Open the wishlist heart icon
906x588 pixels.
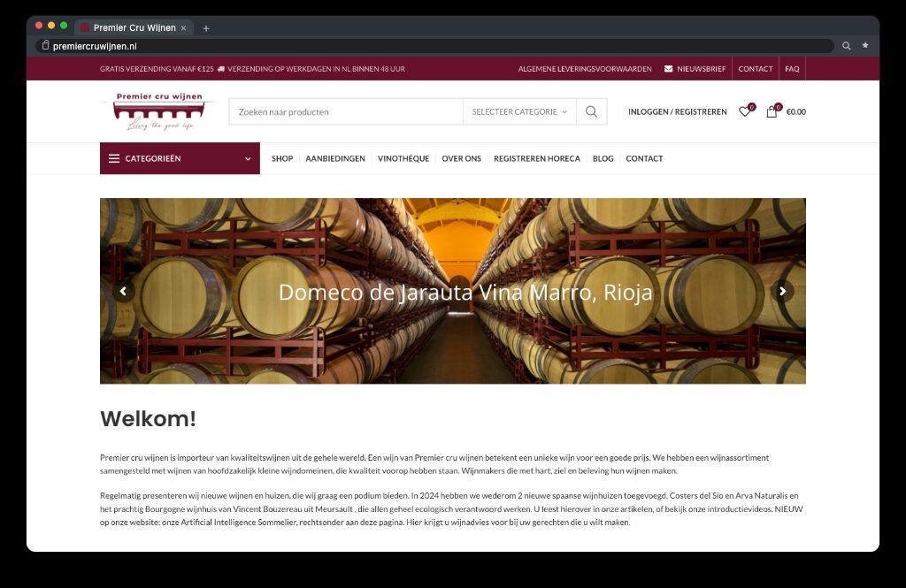point(745,111)
